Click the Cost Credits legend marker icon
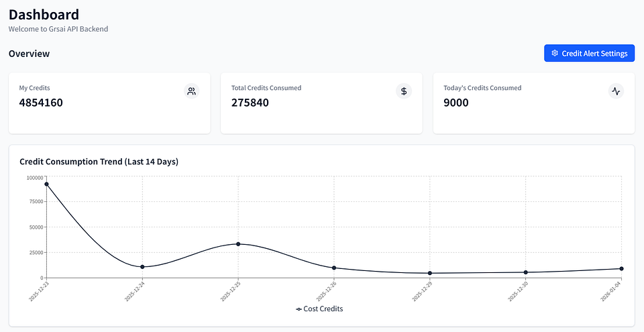The height and width of the screenshot is (332, 644). (x=299, y=309)
